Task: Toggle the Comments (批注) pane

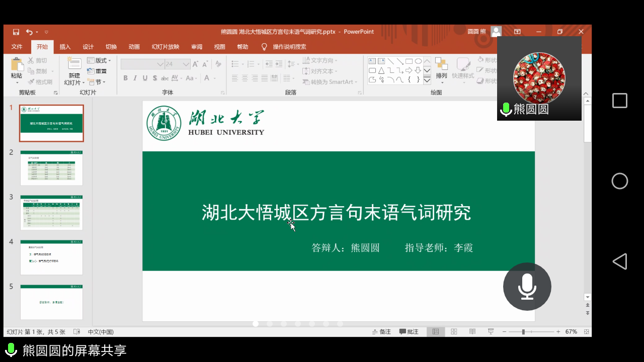Action: click(x=409, y=332)
